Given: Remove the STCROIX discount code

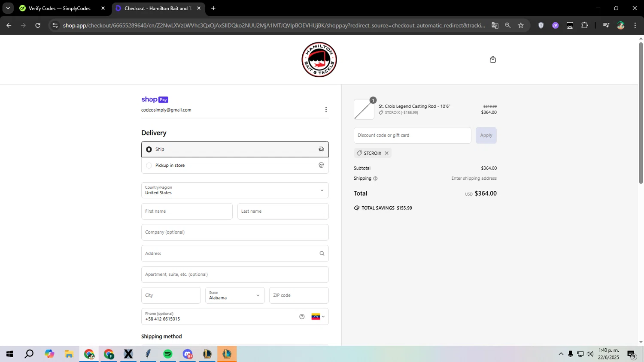Looking at the screenshot, I should click(x=386, y=153).
